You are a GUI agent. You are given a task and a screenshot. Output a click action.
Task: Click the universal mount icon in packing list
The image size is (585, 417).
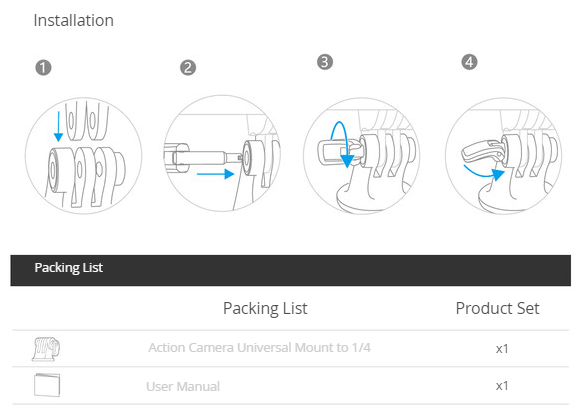[x=46, y=349]
